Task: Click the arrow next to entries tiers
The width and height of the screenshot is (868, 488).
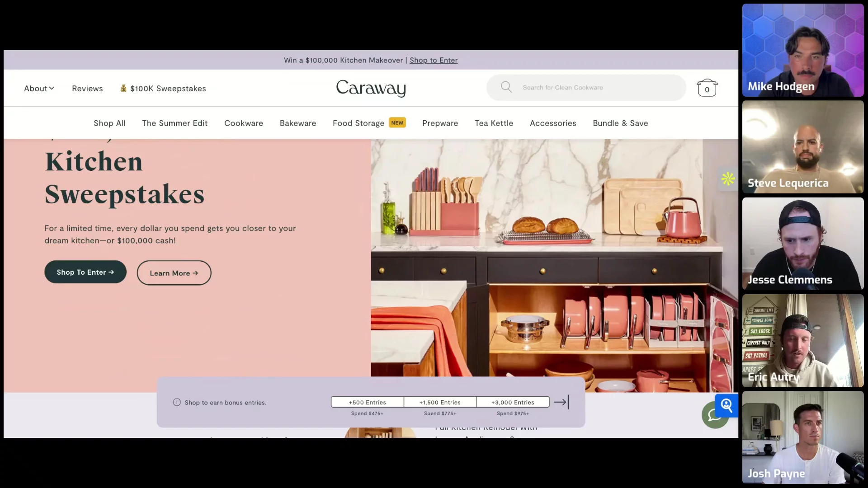Action: click(x=561, y=402)
